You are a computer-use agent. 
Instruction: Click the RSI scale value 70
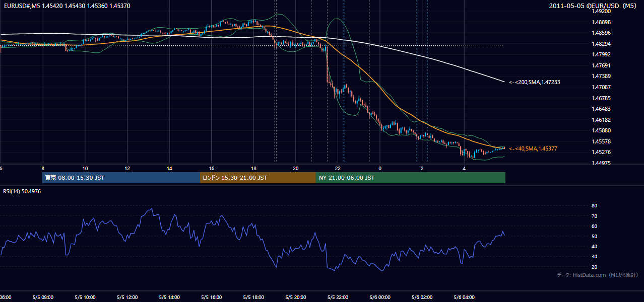(x=595, y=216)
